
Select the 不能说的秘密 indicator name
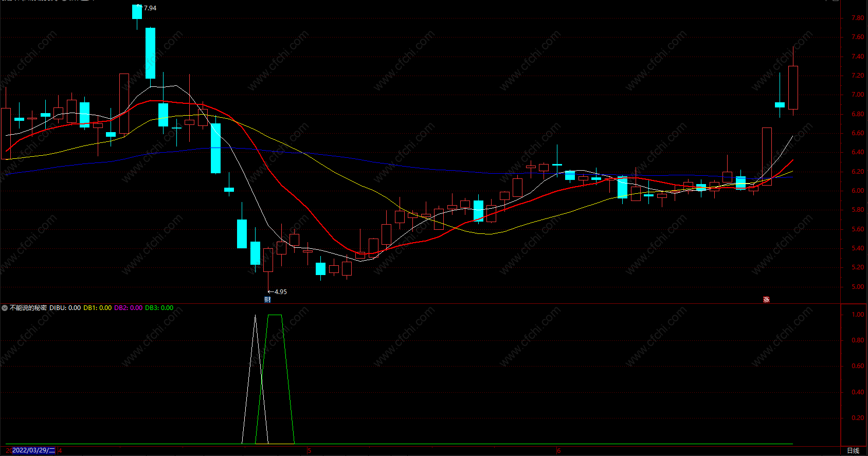28,308
